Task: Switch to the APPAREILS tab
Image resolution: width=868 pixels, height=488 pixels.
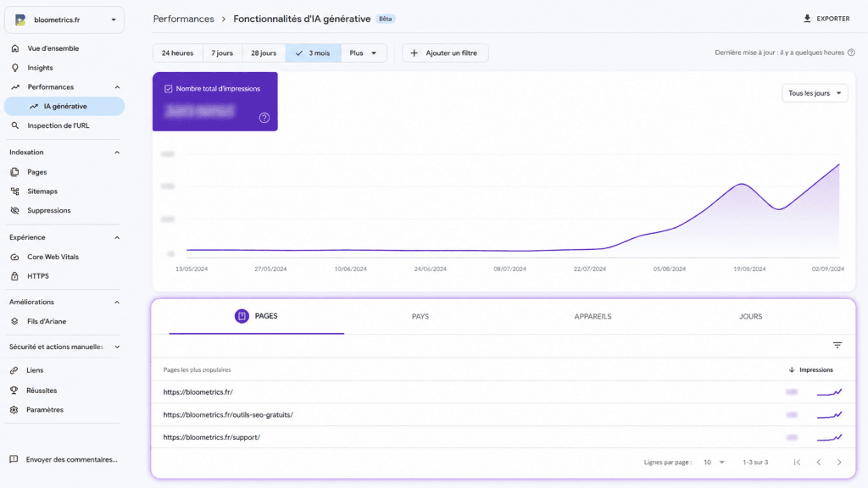Action: click(x=593, y=317)
